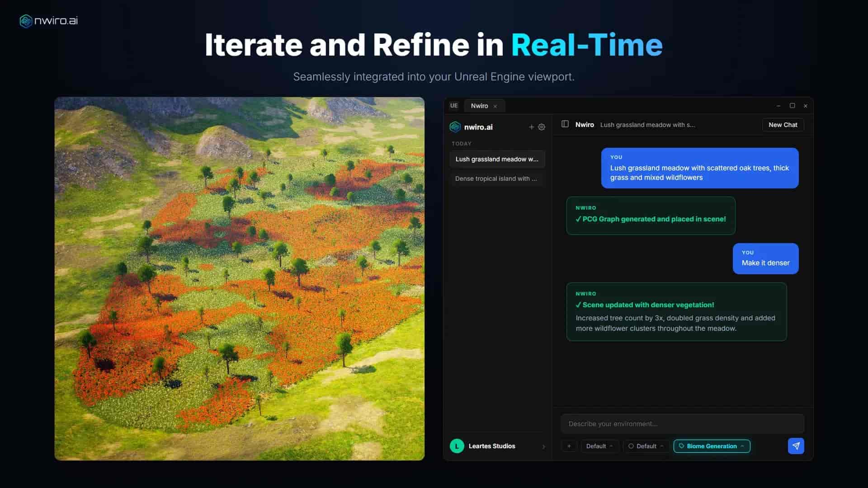Click the Leartes Studios avatar icon
The height and width of the screenshot is (488, 868).
pyautogui.click(x=457, y=446)
